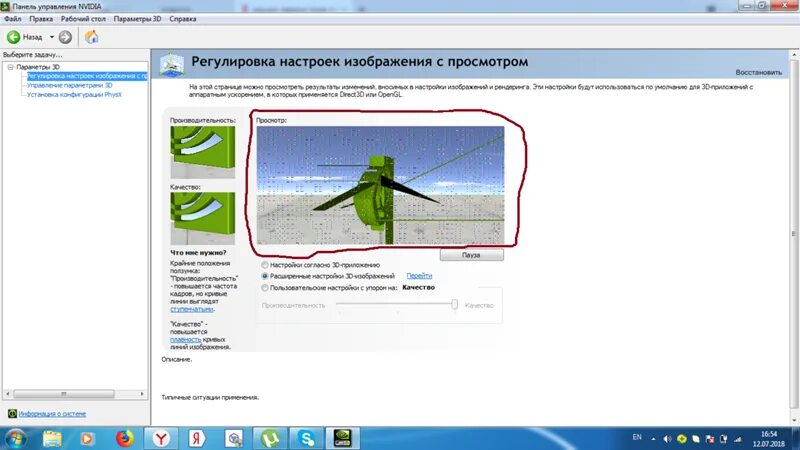The width and height of the screenshot is (800, 450).
Task: Click the Описание label
Action: (x=177, y=359)
